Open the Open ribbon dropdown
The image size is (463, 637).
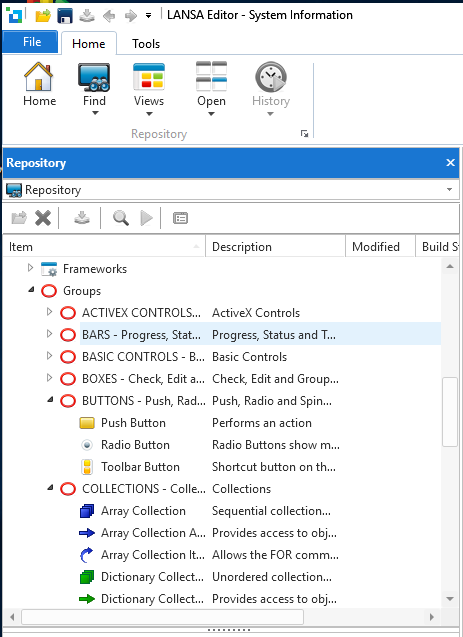(x=211, y=114)
